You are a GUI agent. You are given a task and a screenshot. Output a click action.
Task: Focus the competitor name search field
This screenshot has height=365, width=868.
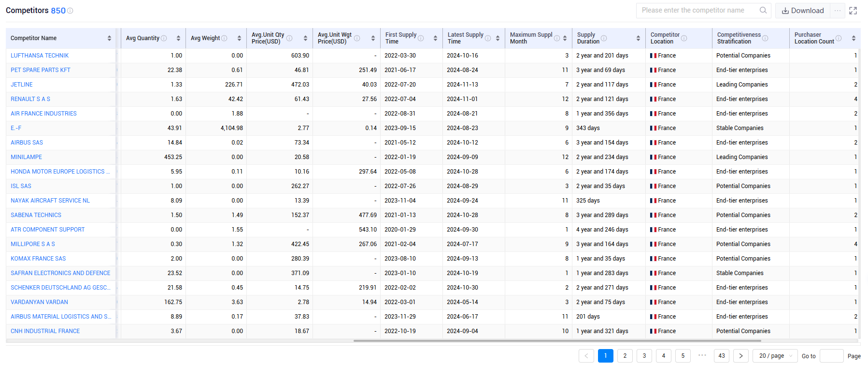(x=698, y=10)
